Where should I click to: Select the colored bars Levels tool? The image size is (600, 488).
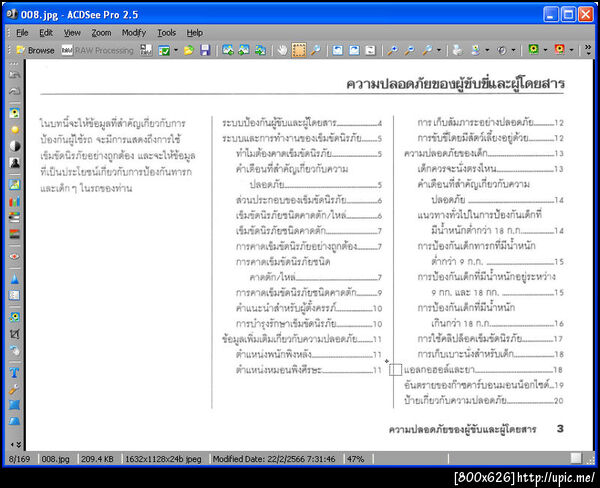tap(15, 201)
